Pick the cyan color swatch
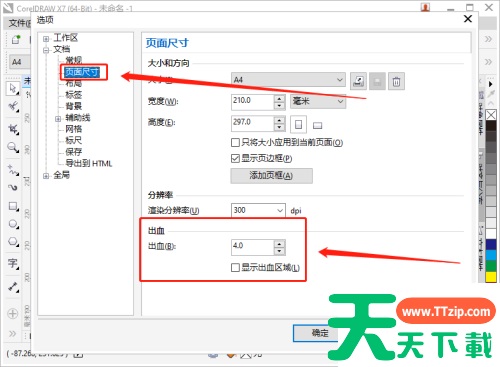Screen dimensions: 500x367 491,255
